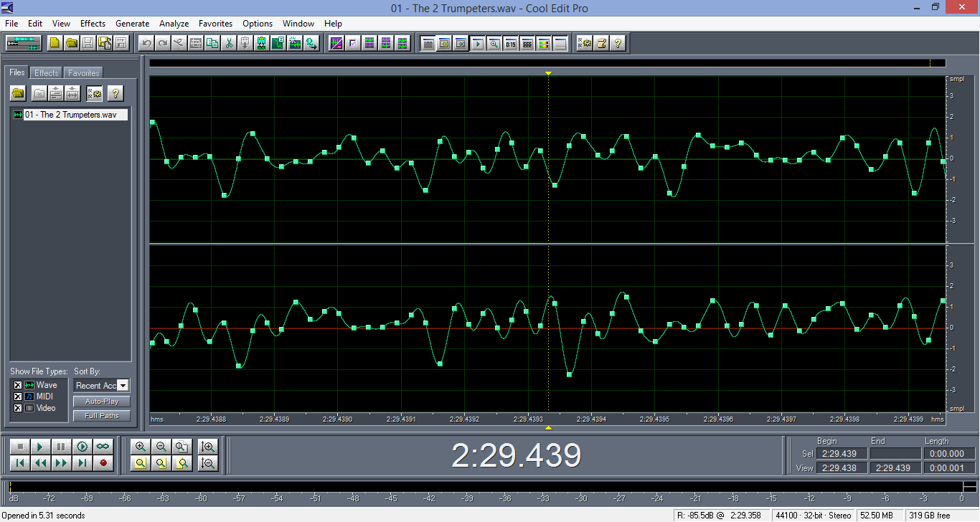Screen dimensions: 980x522
Task: Open the Options menu
Action: tap(258, 24)
